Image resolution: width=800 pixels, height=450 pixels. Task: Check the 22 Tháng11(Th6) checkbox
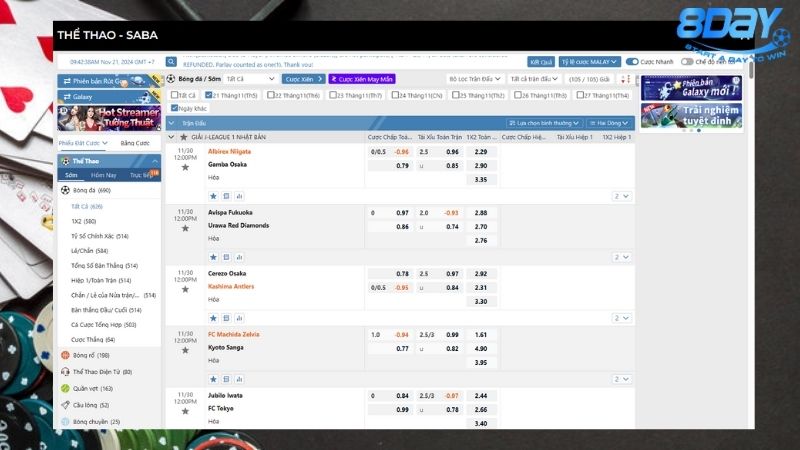pyautogui.click(x=270, y=95)
